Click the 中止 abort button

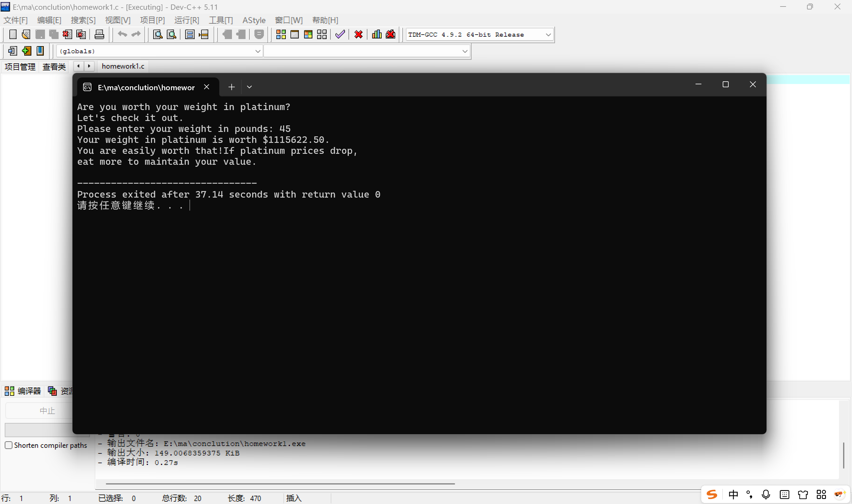tap(47, 411)
